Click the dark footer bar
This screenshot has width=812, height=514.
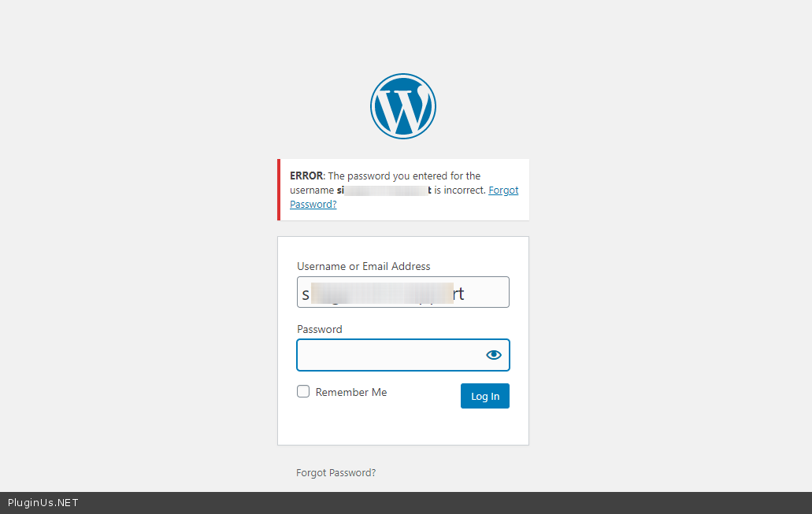[406, 503]
